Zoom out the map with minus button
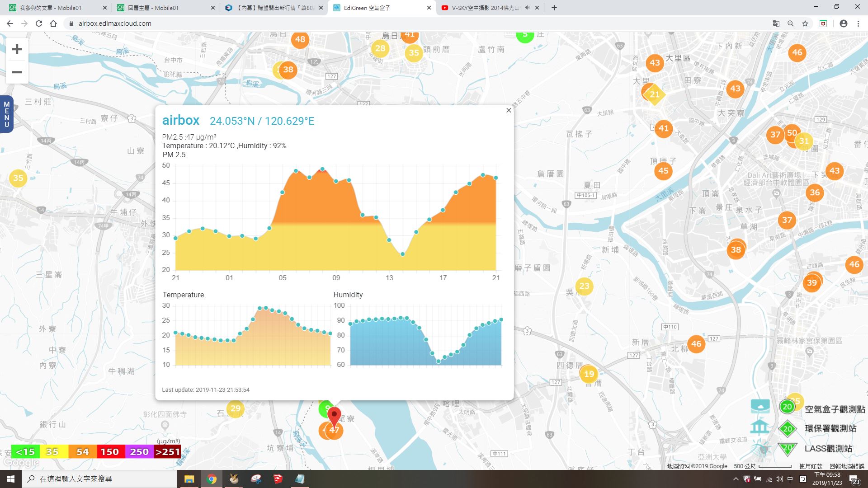This screenshot has width=868, height=488. pos(17,72)
